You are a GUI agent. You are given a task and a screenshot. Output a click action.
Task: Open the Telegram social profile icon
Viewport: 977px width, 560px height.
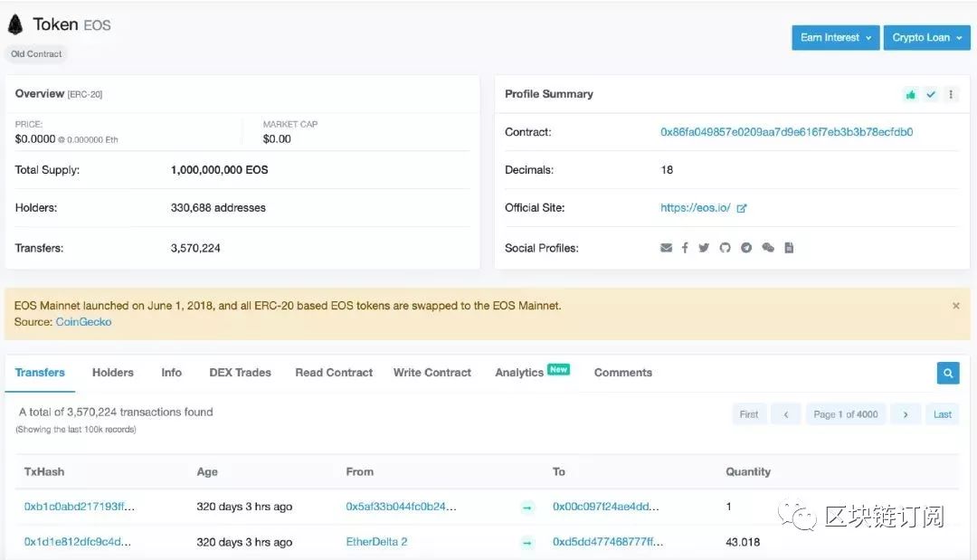pyautogui.click(x=746, y=248)
